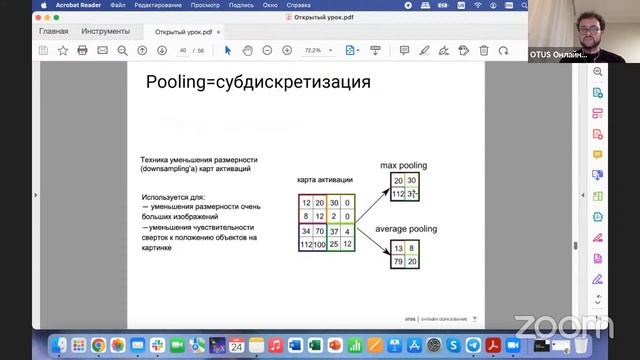
Task: Send file by email via envelope icon
Action: pos(102,51)
